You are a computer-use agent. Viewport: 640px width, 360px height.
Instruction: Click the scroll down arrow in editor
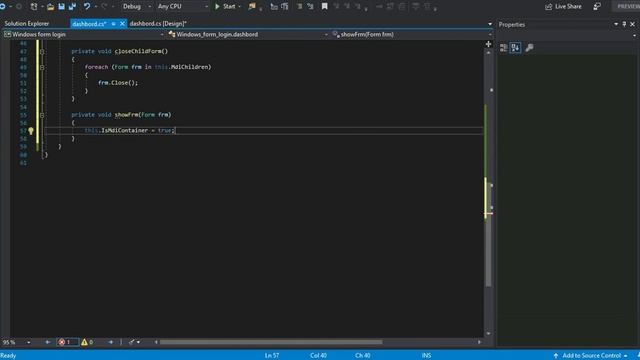[488, 333]
